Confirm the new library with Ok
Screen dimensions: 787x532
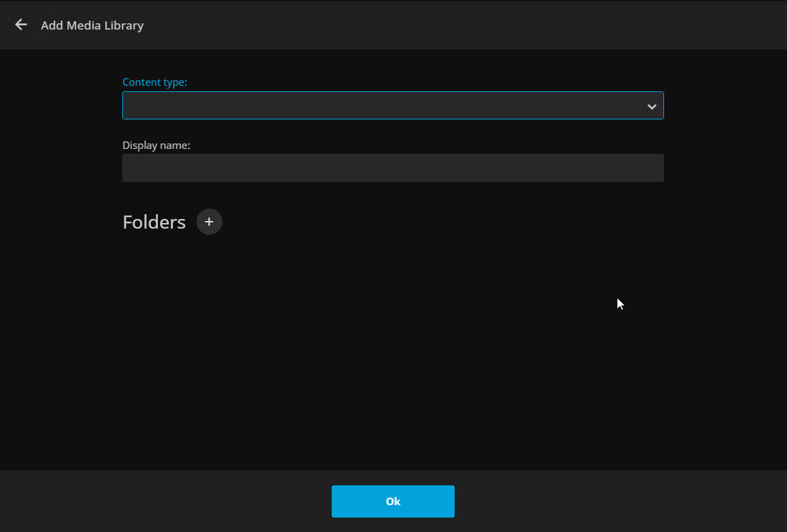393,501
